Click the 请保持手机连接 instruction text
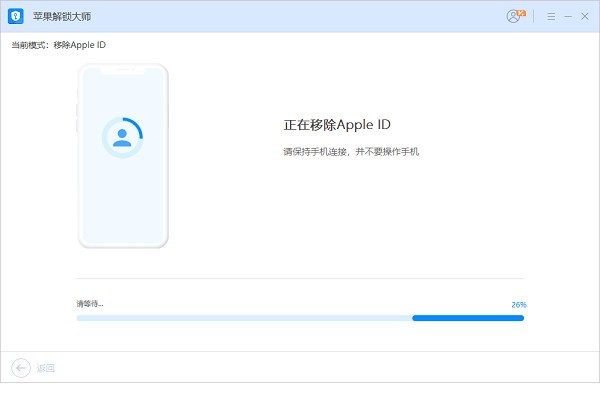The width and height of the screenshot is (600, 400). click(351, 152)
